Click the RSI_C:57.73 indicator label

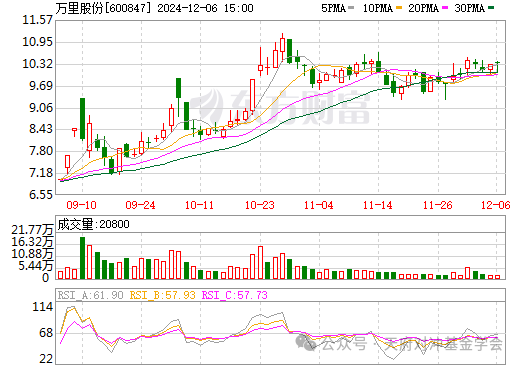235,295
